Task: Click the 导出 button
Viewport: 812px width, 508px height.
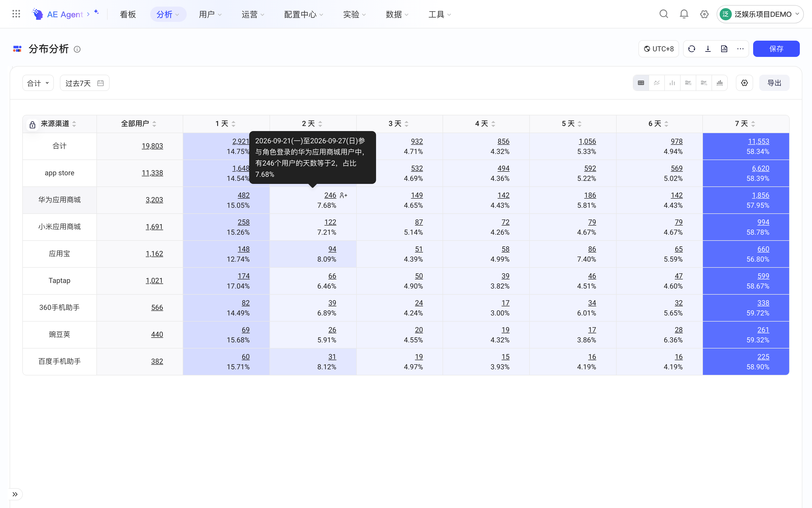Action: (774, 83)
